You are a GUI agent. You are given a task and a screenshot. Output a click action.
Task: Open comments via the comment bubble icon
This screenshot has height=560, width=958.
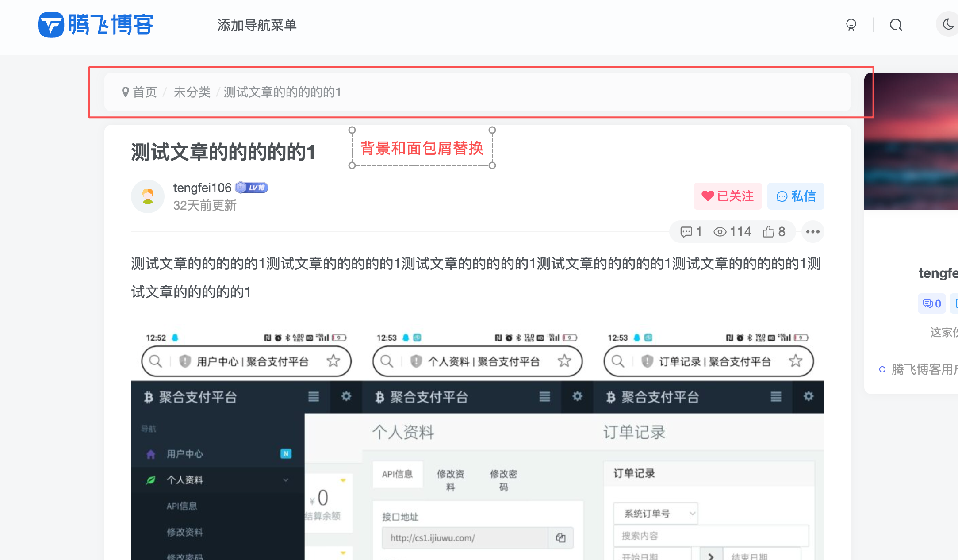click(686, 231)
